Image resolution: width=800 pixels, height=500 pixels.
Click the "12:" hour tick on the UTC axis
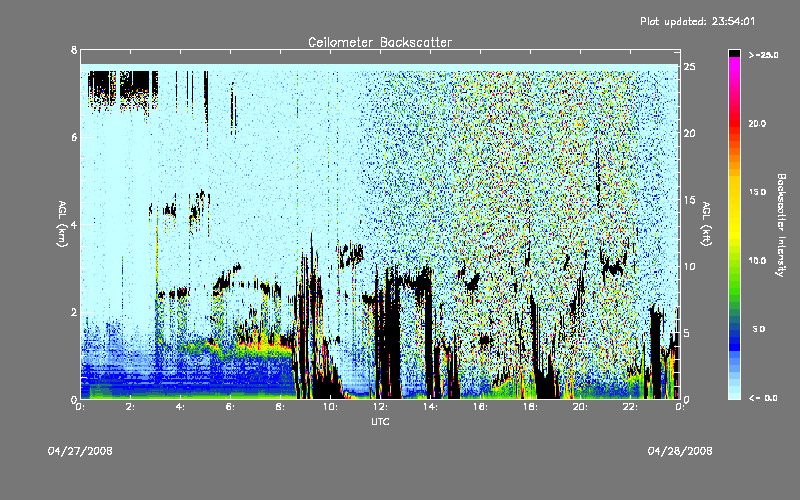(x=380, y=407)
